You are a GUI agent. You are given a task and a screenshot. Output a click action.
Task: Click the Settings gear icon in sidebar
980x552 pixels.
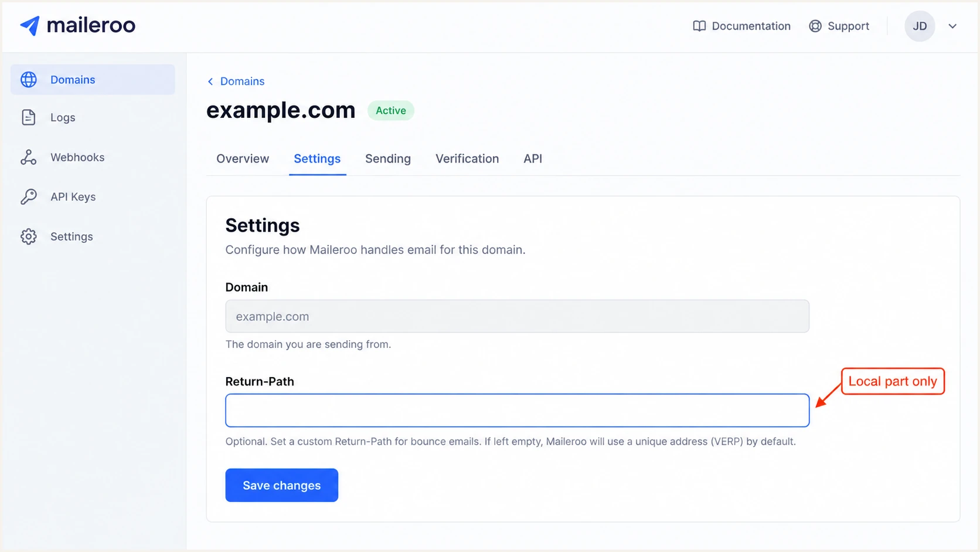[29, 236]
